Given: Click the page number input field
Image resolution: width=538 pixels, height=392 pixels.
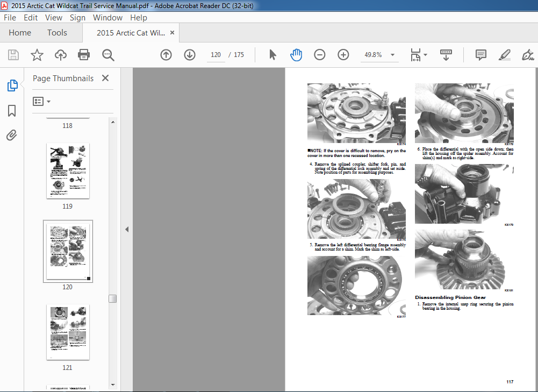Looking at the screenshot, I should pos(216,55).
